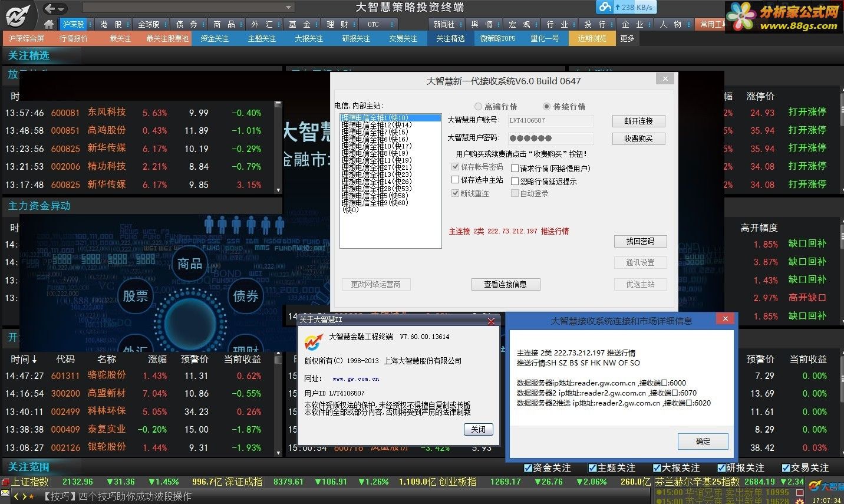Image resolution: width=844 pixels, height=504 pixels.
Task: Click the 断开连接 button
Action: tap(639, 121)
